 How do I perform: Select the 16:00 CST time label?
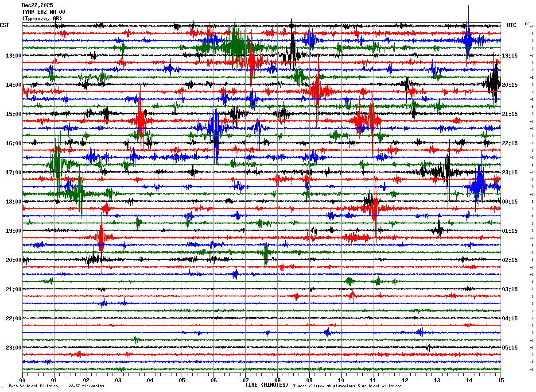14,143
